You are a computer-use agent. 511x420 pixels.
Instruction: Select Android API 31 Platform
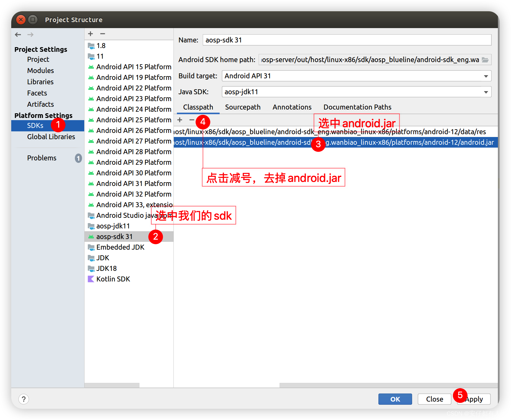tap(129, 183)
